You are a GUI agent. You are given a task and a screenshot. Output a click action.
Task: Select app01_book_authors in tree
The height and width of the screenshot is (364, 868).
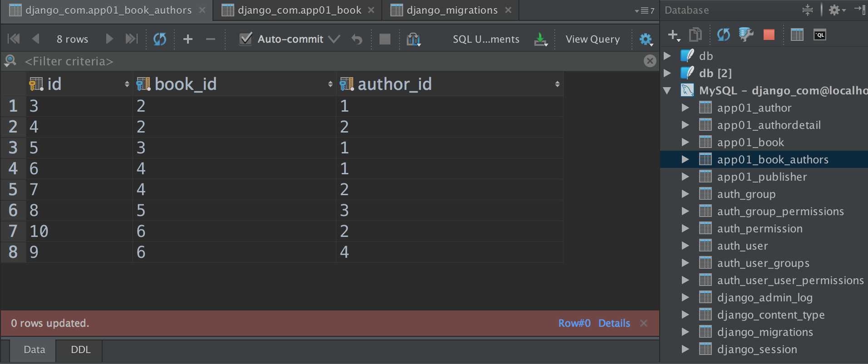click(x=772, y=159)
